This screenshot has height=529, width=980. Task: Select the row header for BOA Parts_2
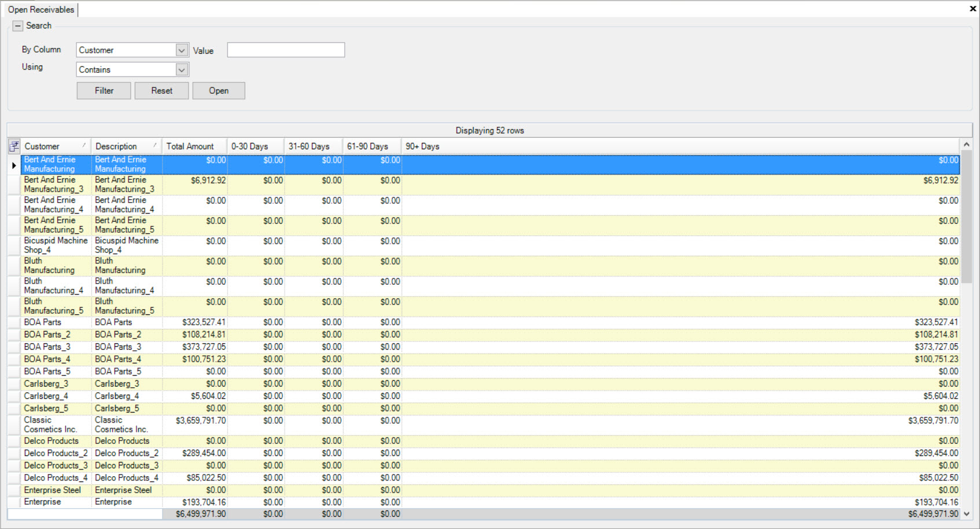[x=14, y=335]
